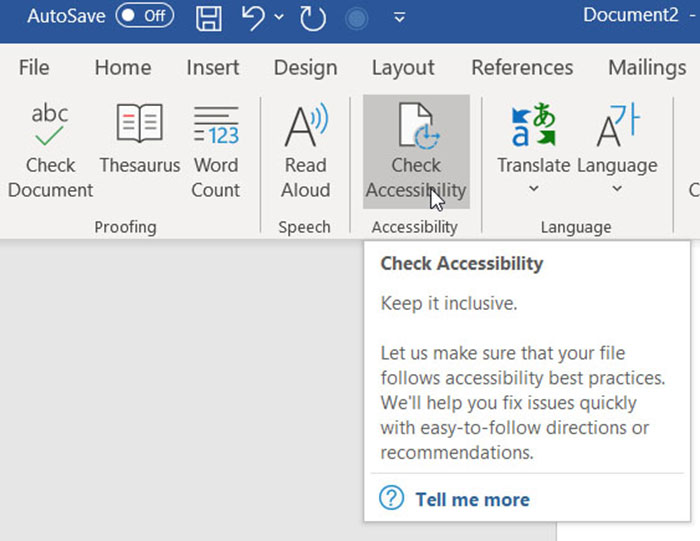Open Customize Quick Access Toolbar dropdown
The width and height of the screenshot is (700, 541).
click(400, 18)
